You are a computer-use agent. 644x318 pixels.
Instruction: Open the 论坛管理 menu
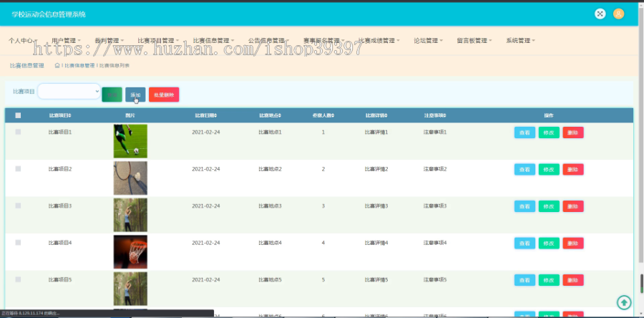pos(429,41)
